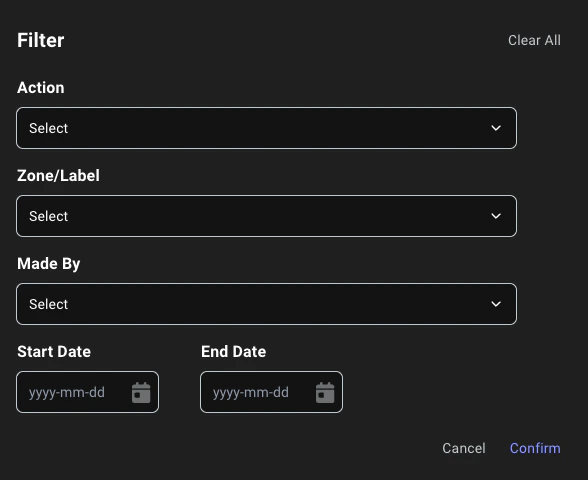Click the End Date label
Screen dimensions: 588x480
[234, 352]
